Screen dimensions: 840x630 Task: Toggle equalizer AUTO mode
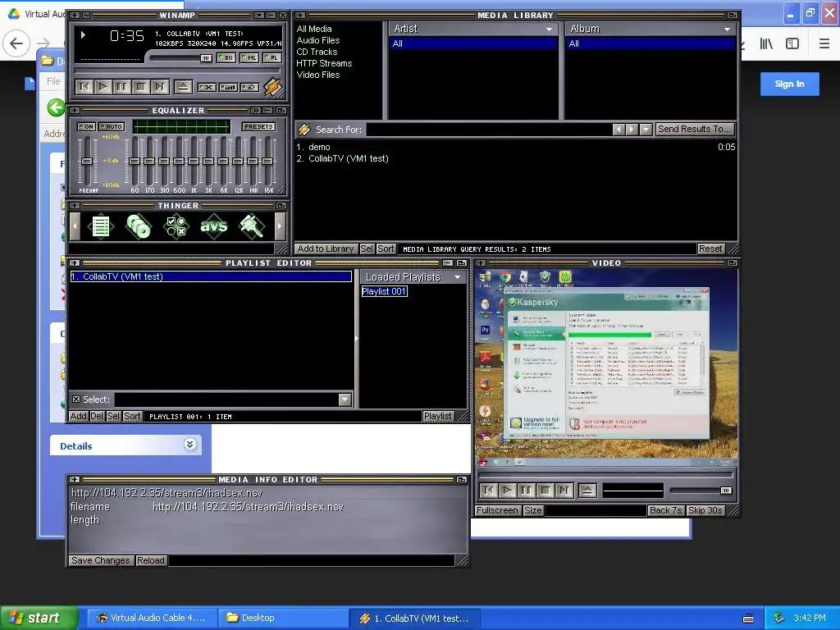click(112, 127)
